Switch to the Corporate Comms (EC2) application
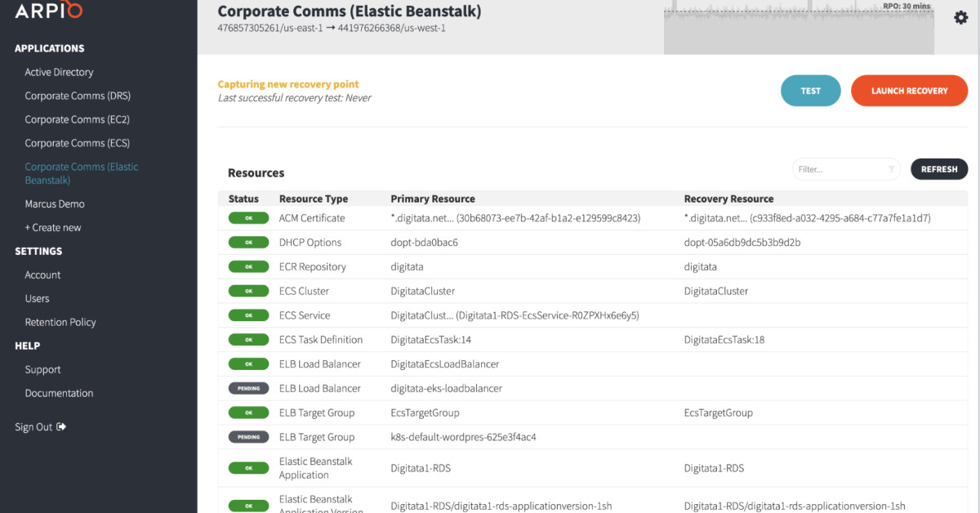This screenshot has width=980, height=513. tap(78, 119)
